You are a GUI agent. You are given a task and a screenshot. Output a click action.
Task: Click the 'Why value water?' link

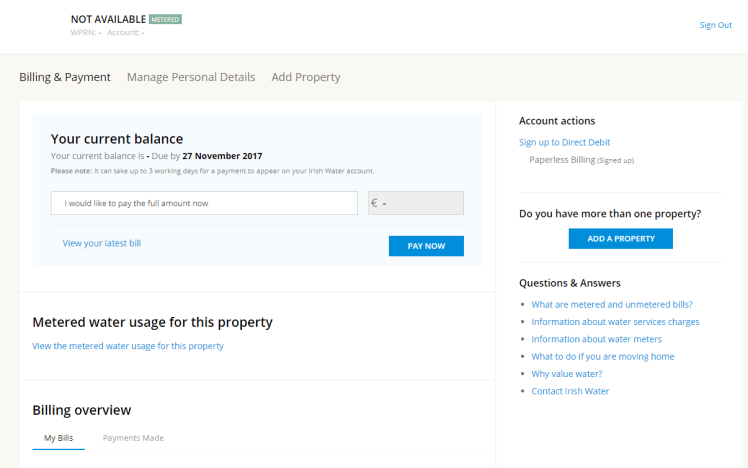click(x=566, y=374)
